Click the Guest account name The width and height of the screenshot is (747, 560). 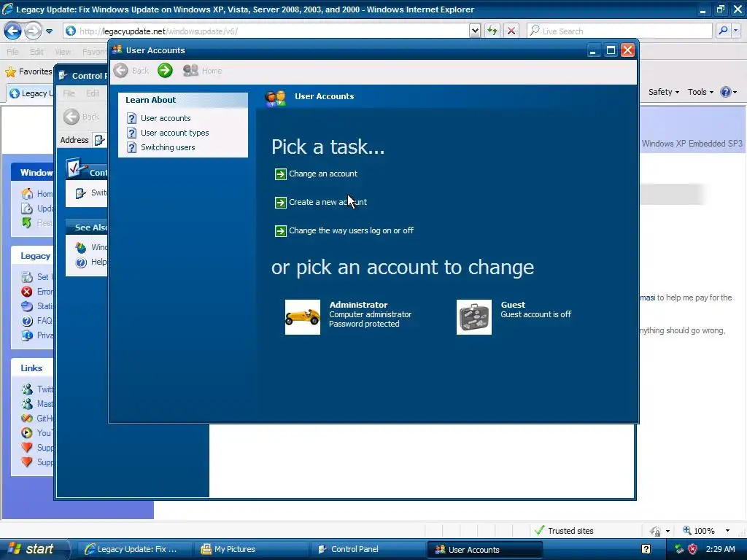point(513,305)
